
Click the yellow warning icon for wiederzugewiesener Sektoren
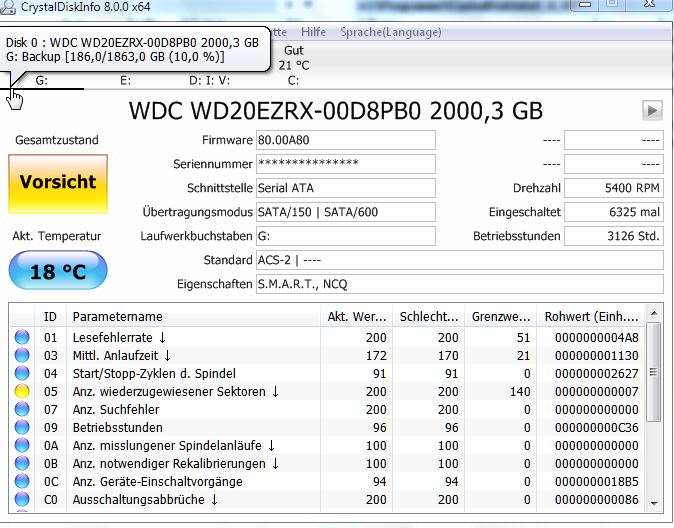[22, 391]
